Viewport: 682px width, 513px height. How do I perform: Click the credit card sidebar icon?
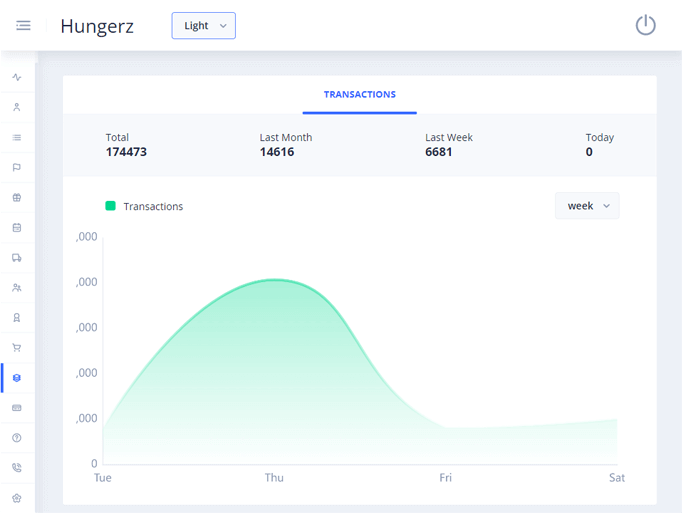click(17, 408)
